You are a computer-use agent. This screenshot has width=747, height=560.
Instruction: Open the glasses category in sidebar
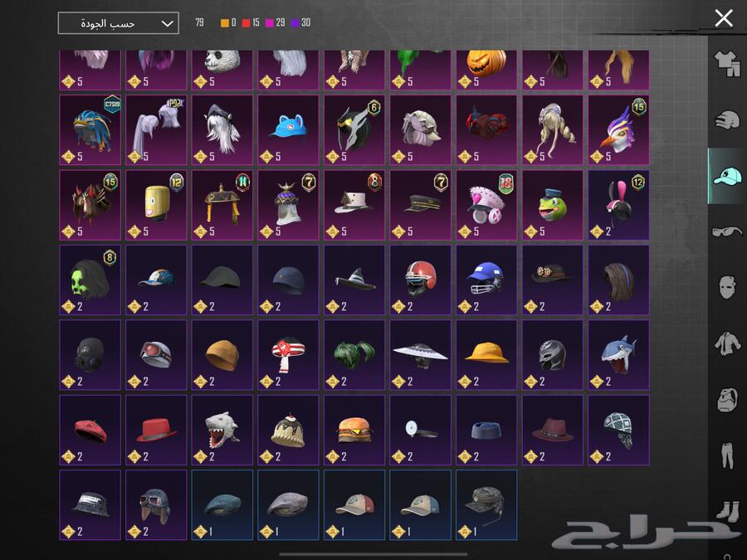pyautogui.click(x=727, y=231)
